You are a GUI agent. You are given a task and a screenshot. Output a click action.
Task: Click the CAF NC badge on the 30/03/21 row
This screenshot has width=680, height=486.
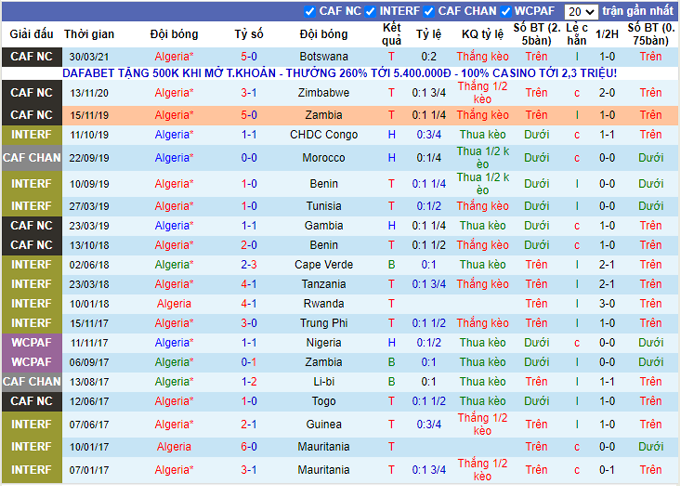31,57
